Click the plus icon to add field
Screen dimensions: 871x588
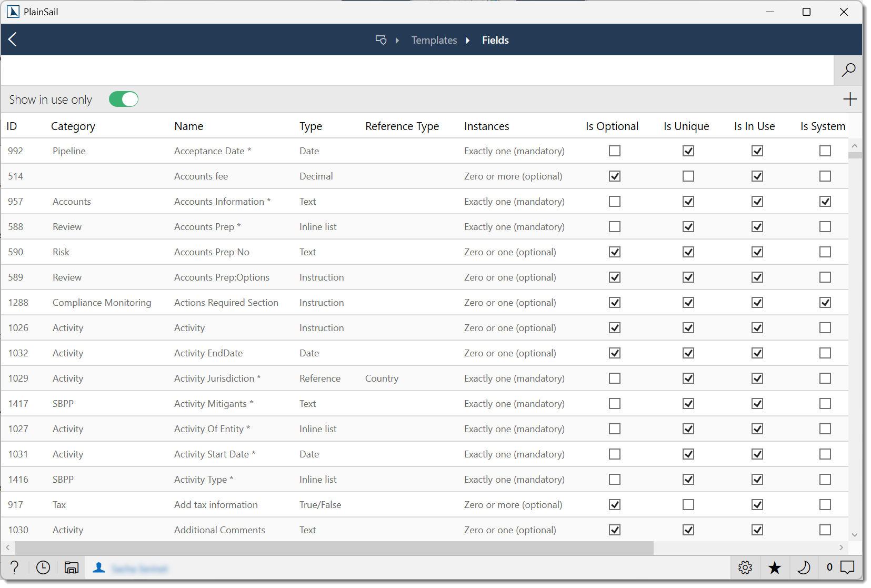(849, 99)
